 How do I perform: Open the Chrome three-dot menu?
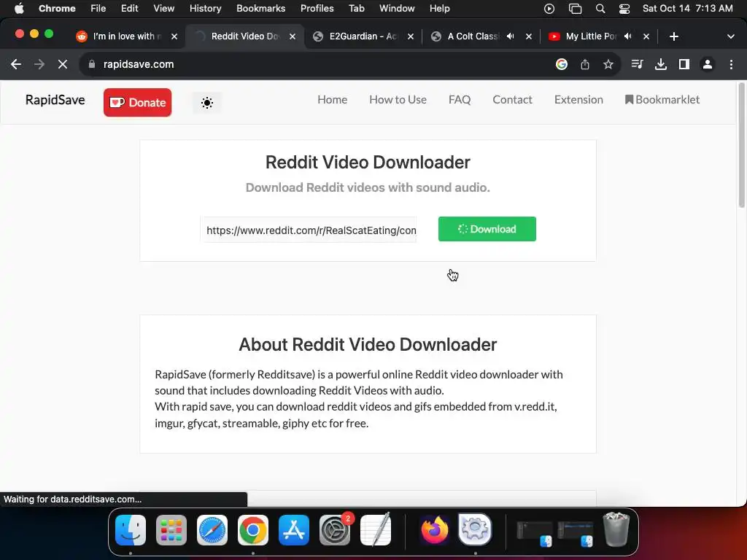pos(731,64)
